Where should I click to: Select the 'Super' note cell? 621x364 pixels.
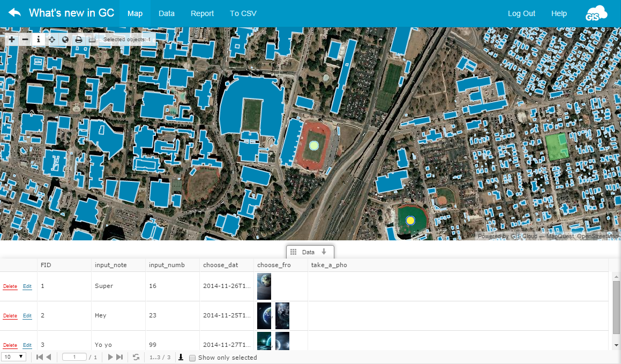118,286
